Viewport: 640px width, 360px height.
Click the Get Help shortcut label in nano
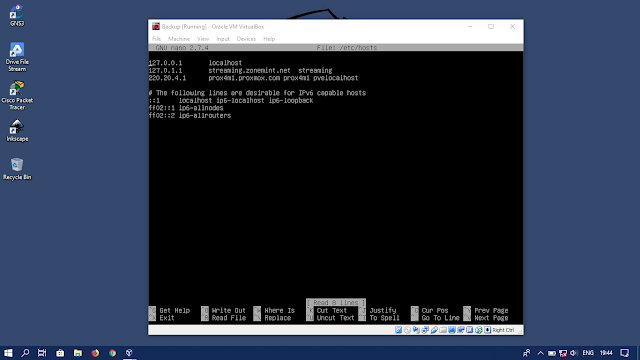[175, 311]
